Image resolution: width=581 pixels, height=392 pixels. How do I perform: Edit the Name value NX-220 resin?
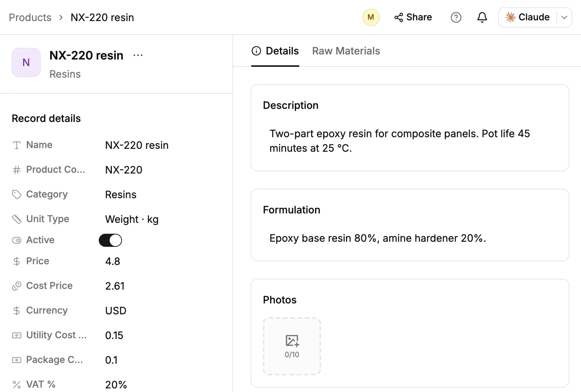[x=137, y=145]
